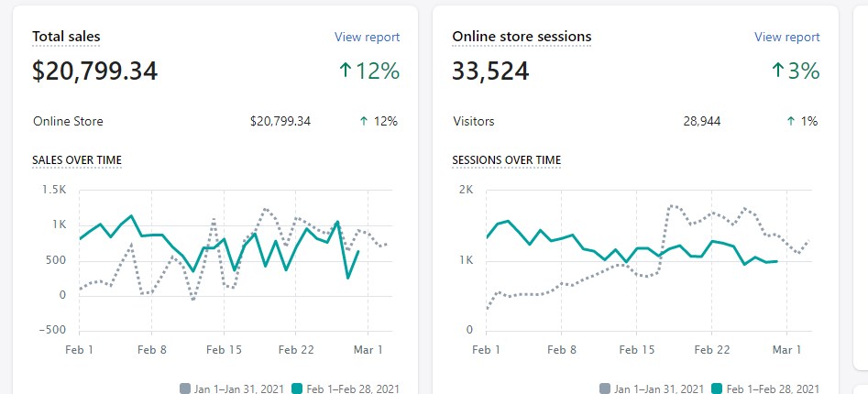Click the SESSIONS OVER TIME label
This screenshot has height=394, width=868.
(507, 160)
